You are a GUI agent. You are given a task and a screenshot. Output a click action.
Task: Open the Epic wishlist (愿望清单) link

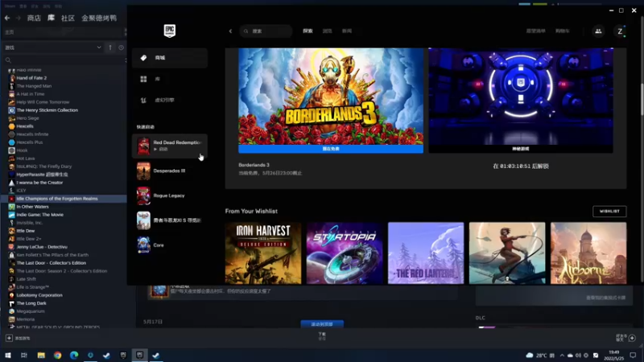point(535,31)
